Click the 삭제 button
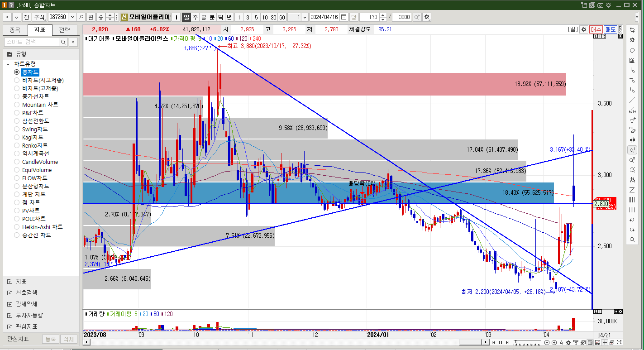The width and height of the screenshot is (644, 350). 68,339
